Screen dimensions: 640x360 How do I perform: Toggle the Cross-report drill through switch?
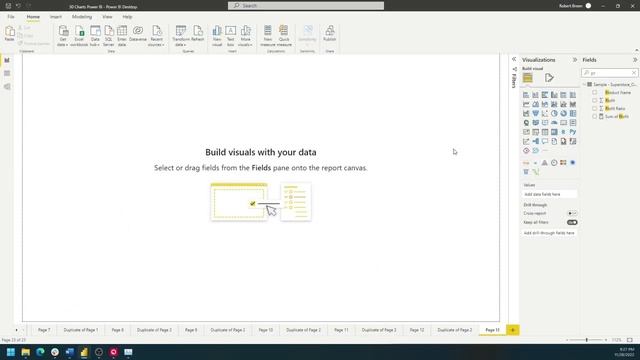click(572, 213)
